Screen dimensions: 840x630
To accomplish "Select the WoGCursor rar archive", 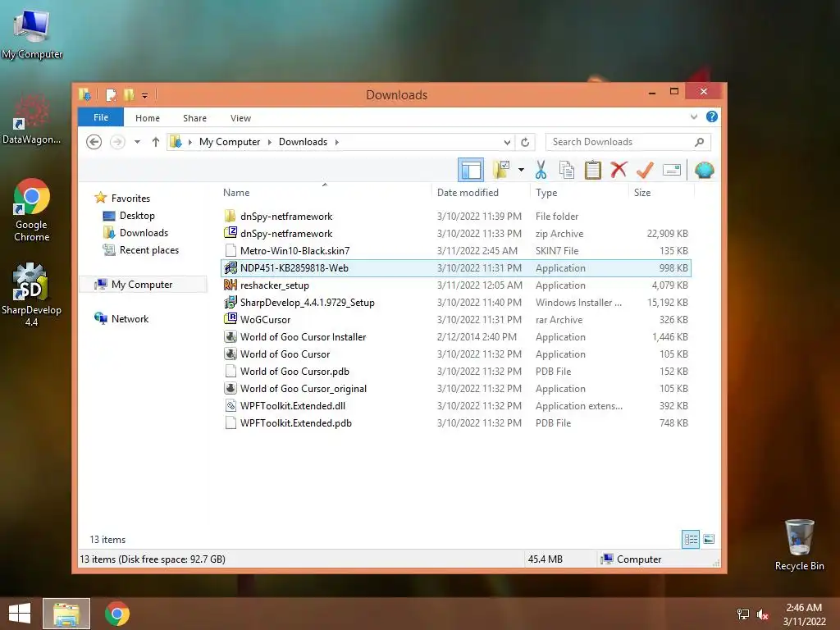I will [x=456, y=320].
